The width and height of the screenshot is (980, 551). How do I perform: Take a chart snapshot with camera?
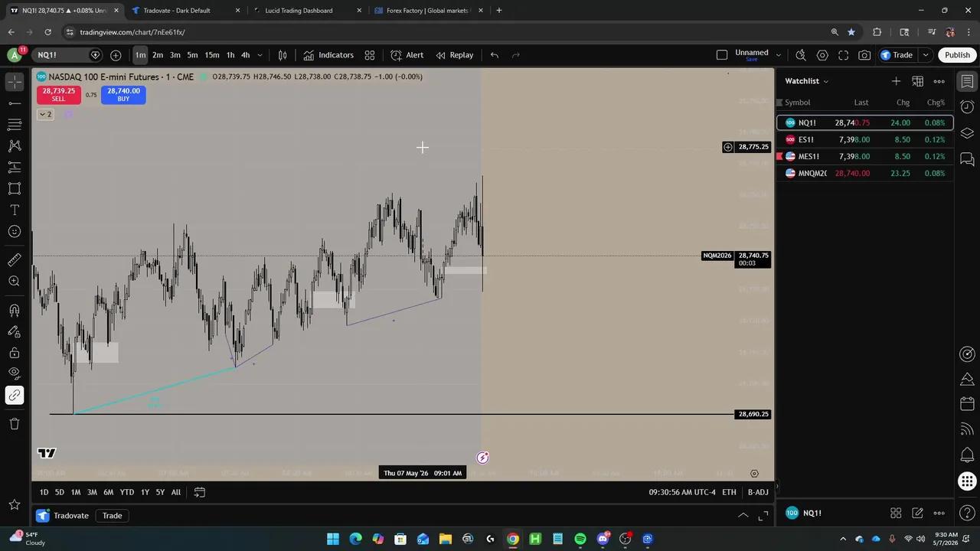click(x=864, y=55)
